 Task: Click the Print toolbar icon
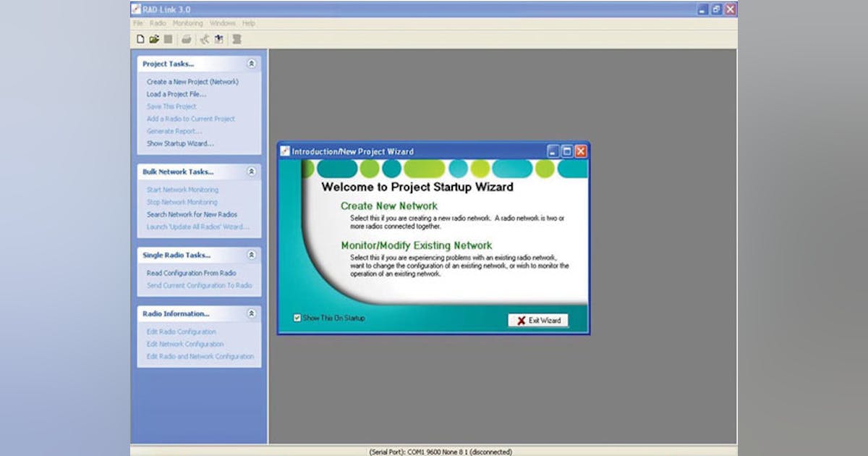[x=187, y=40]
